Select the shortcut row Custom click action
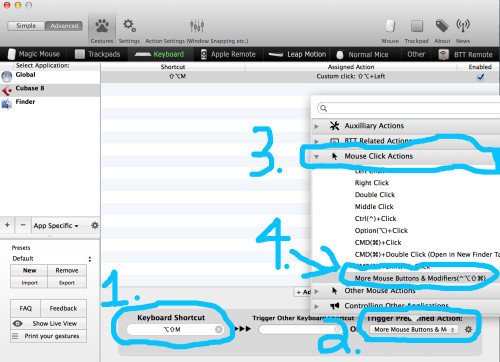The width and height of the screenshot is (500, 362). point(300,77)
